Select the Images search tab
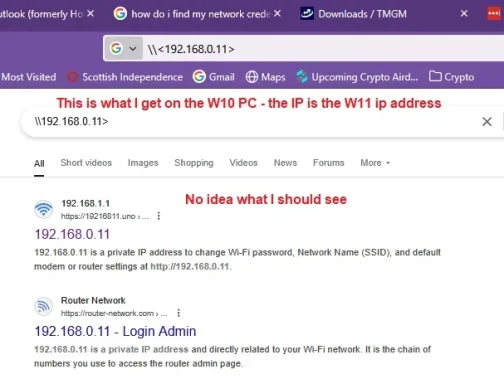 point(143,163)
